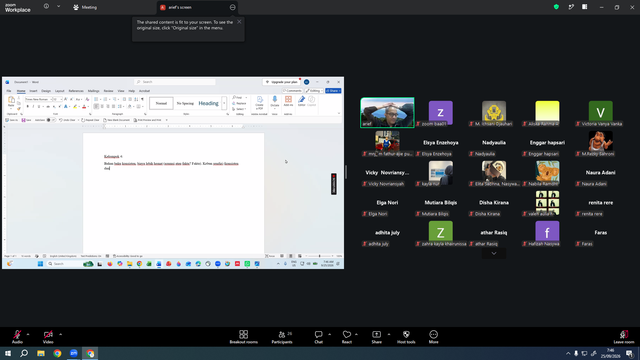This screenshot has width=640, height=360.
Task: Click font color icon in Word ribbon
Action: tap(84, 107)
